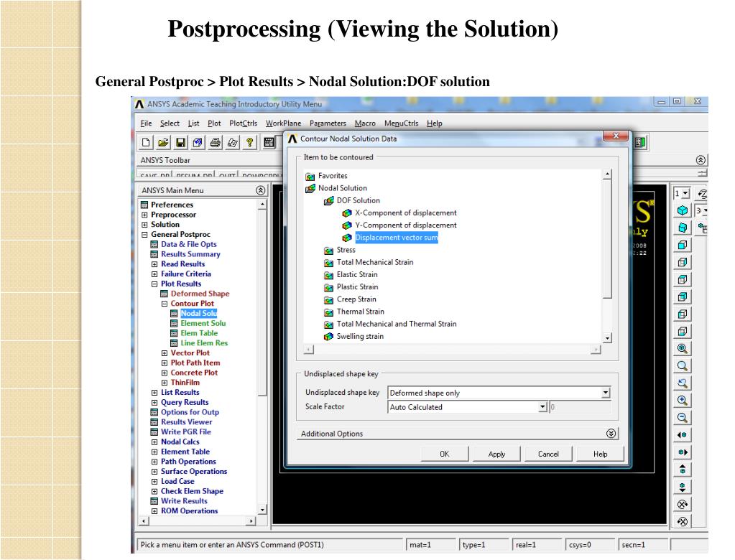Screen dimensions: 735x560
Task: Click Nodal Solu in main menu
Action: [199, 313]
